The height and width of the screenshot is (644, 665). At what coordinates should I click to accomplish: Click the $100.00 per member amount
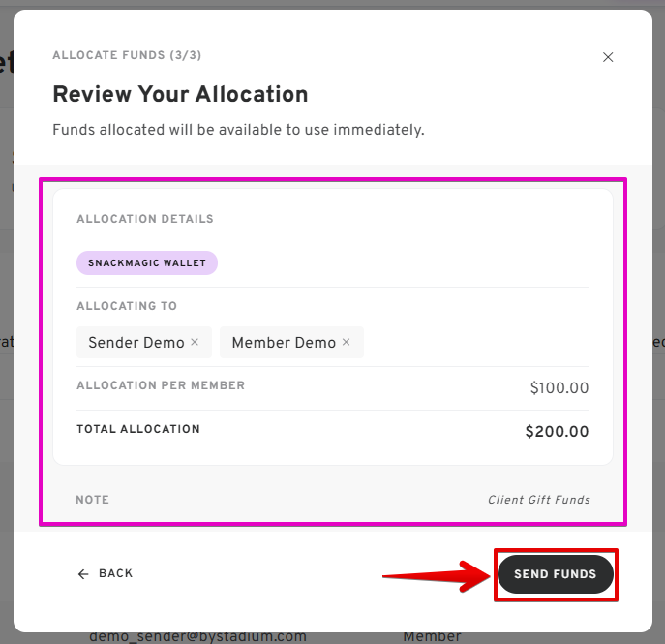[x=559, y=388]
